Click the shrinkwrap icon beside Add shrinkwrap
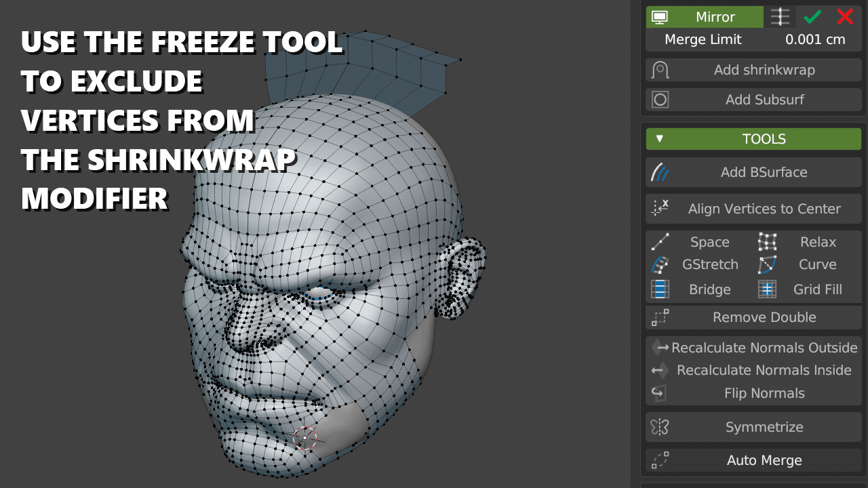This screenshot has width=868, height=488. 658,69
